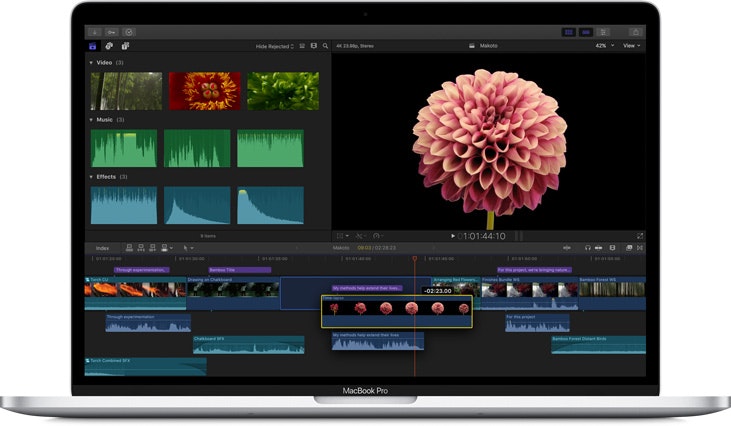Click the Share export icon
Viewport: 731px width, 426px height.
click(635, 32)
